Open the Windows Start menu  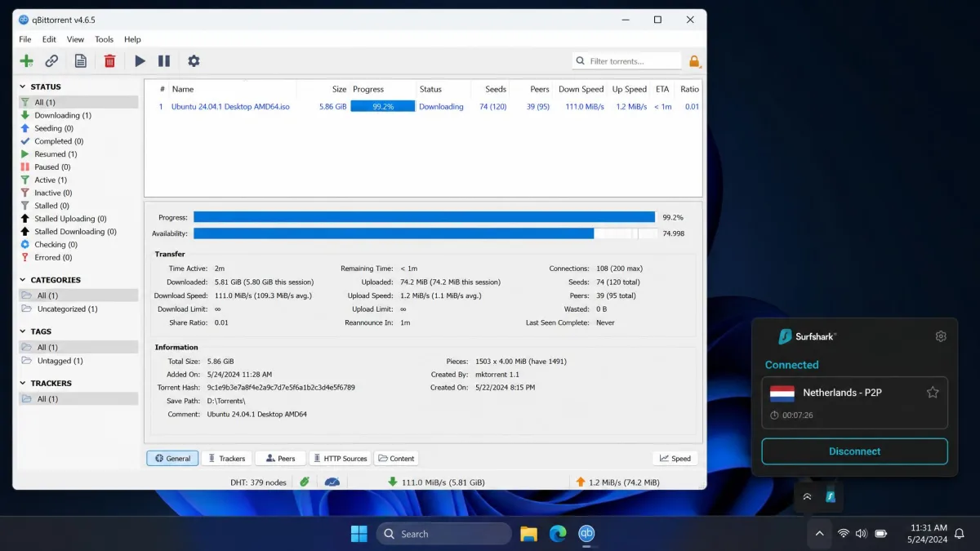point(359,534)
